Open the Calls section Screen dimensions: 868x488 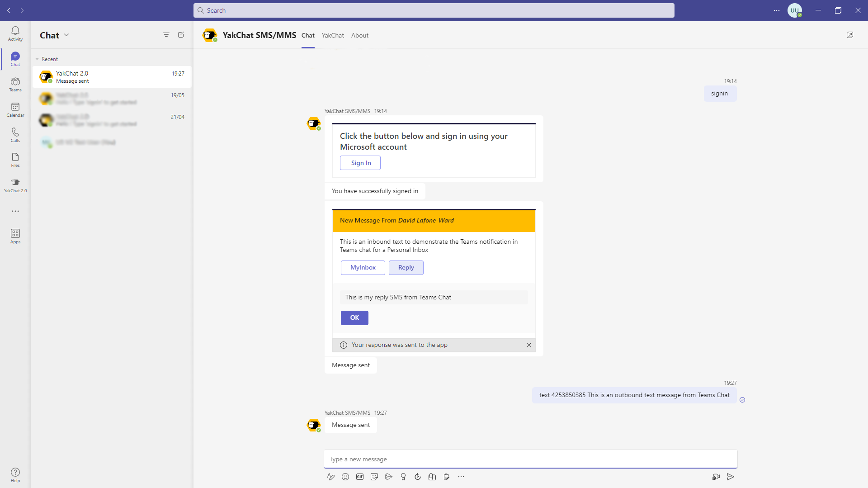tap(15, 135)
